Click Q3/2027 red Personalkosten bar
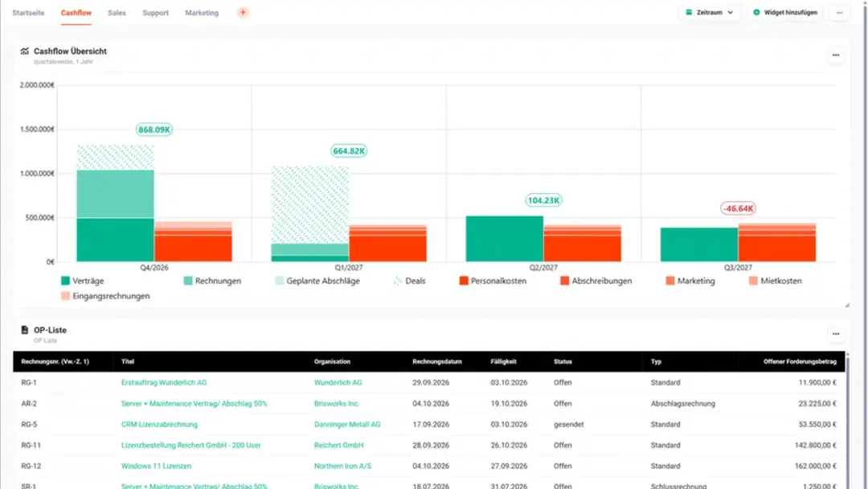Viewport: 868px width, 489px height. (776, 249)
